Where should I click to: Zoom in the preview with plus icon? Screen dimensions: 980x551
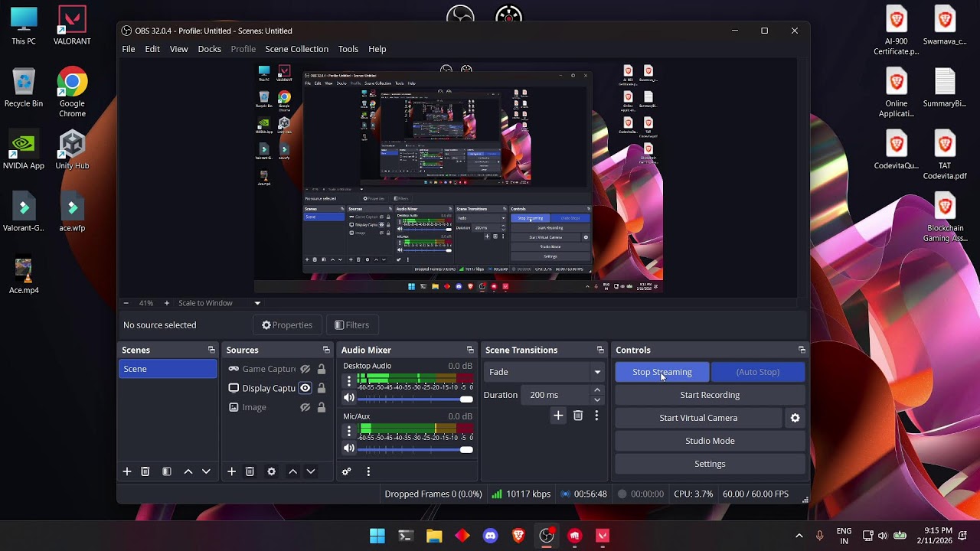[166, 303]
